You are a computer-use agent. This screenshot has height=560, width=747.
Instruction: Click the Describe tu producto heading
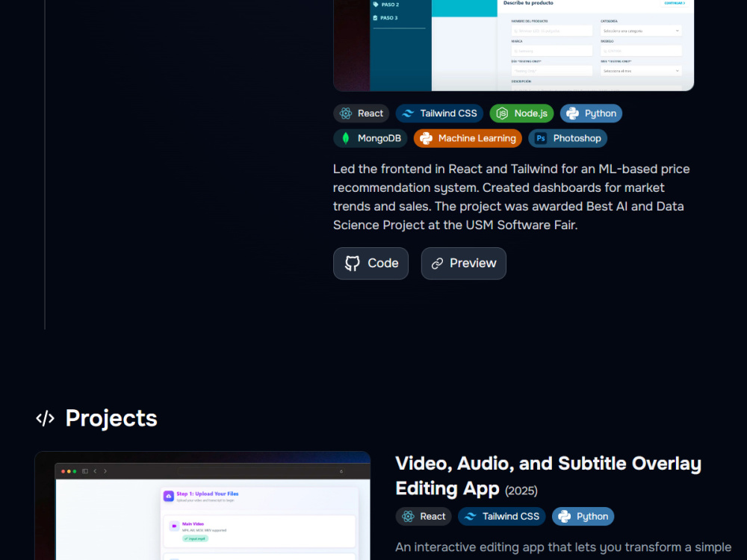[x=528, y=3]
